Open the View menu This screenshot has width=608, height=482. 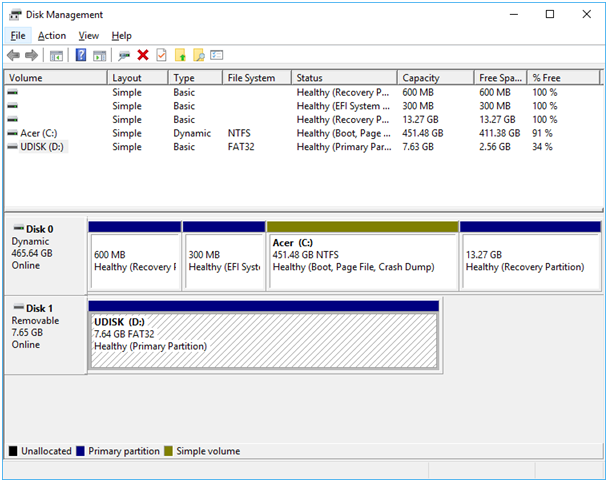[x=89, y=35]
